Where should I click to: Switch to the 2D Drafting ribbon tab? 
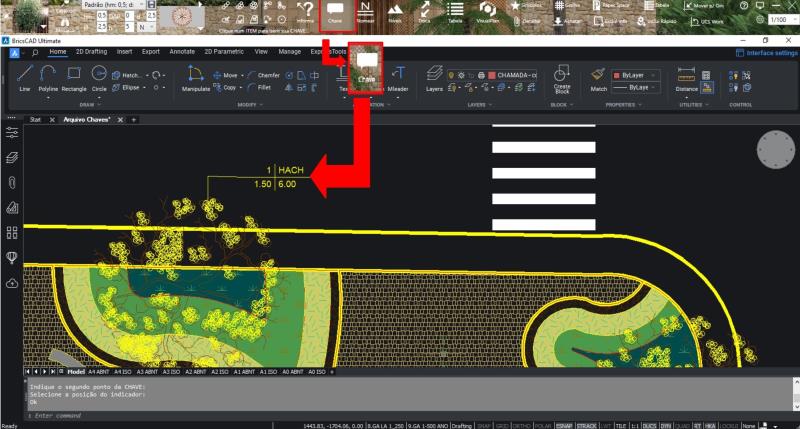tap(91, 51)
